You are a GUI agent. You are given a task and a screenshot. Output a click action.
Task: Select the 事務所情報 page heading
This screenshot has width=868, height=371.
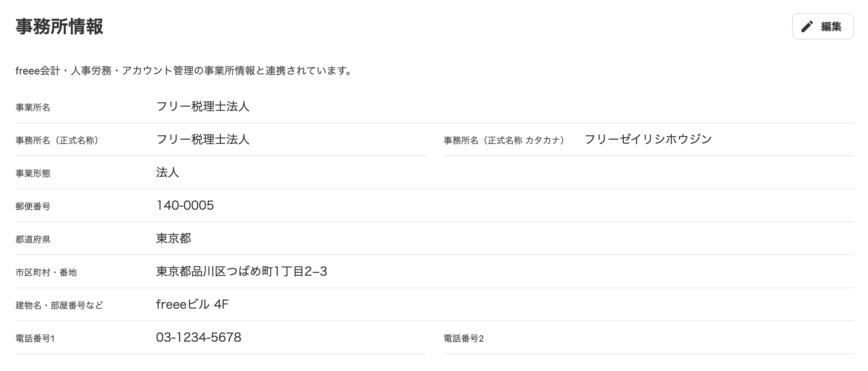coord(59,26)
